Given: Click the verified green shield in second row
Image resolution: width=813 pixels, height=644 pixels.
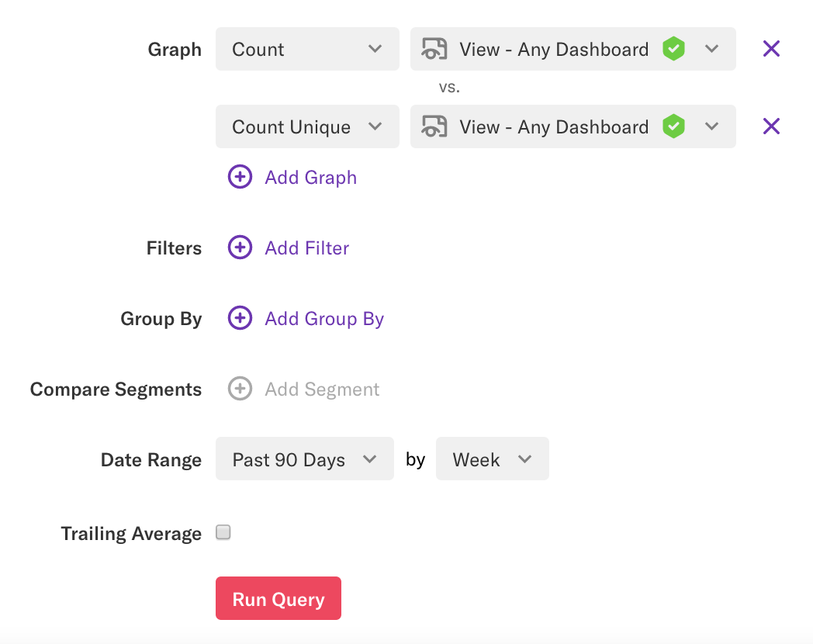Looking at the screenshot, I should [x=673, y=126].
